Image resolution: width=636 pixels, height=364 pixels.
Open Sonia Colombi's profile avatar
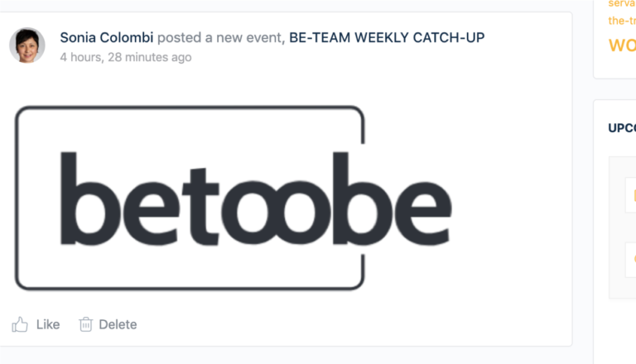pyautogui.click(x=27, y=45)
